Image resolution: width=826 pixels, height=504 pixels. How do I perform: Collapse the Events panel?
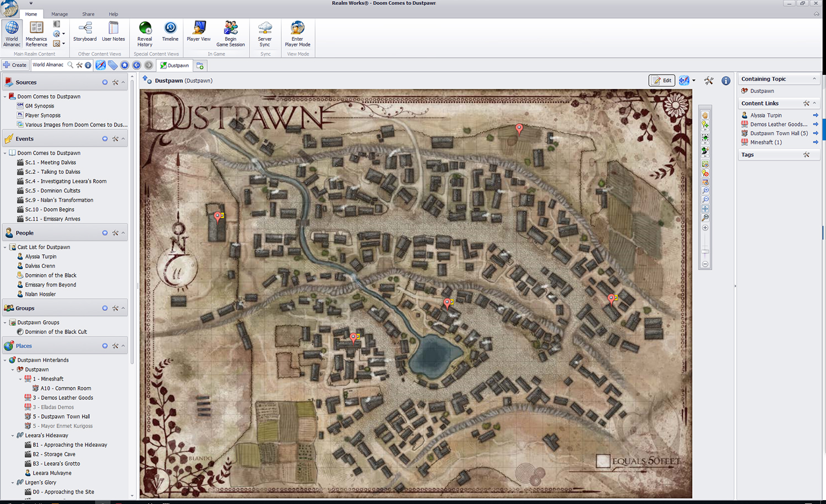coord(123,139)
